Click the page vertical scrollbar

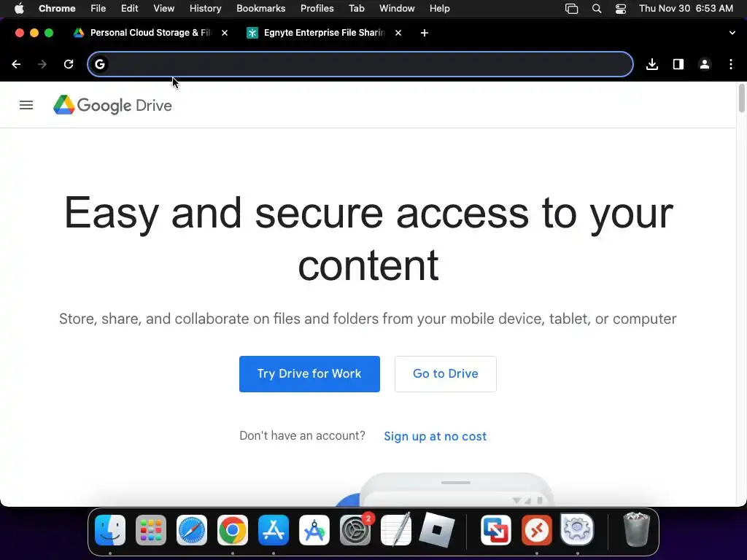pos(742,98)
